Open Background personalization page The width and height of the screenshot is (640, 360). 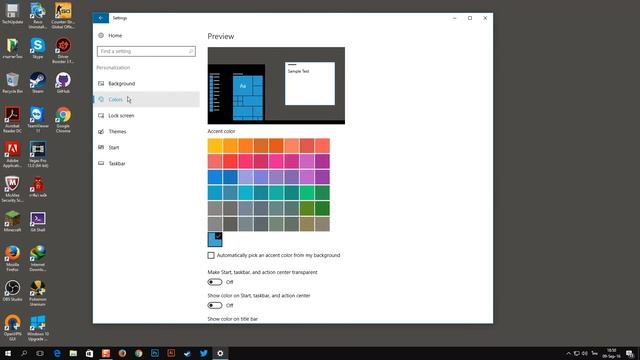147,84
